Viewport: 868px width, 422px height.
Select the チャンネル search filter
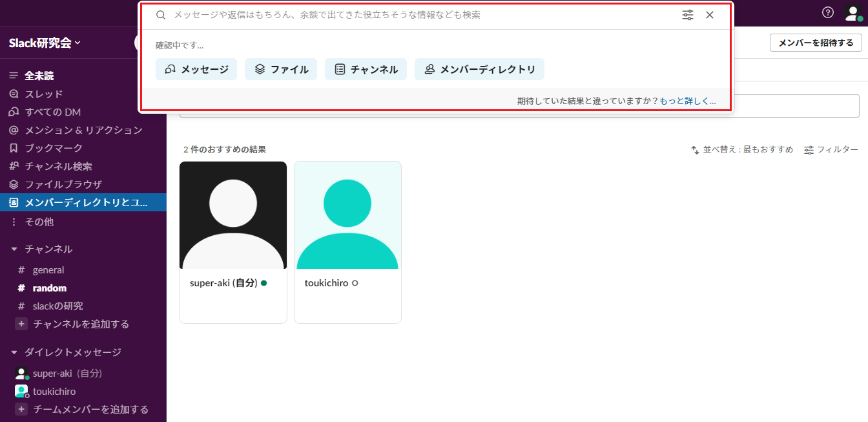point(366,69)
